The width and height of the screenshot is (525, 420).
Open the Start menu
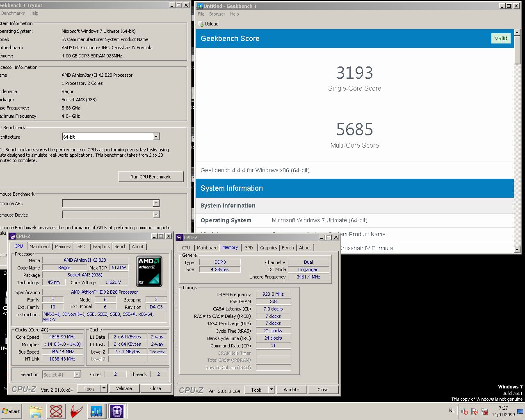point(11,411)
